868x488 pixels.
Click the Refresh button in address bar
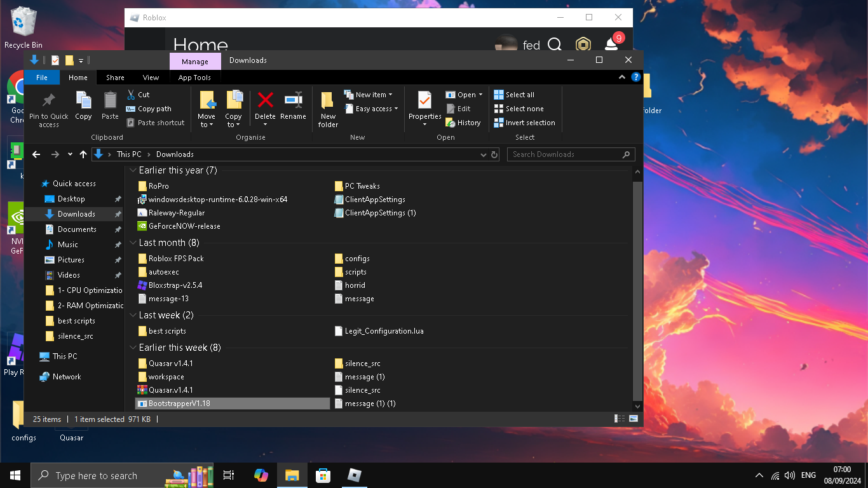point(494,154)
